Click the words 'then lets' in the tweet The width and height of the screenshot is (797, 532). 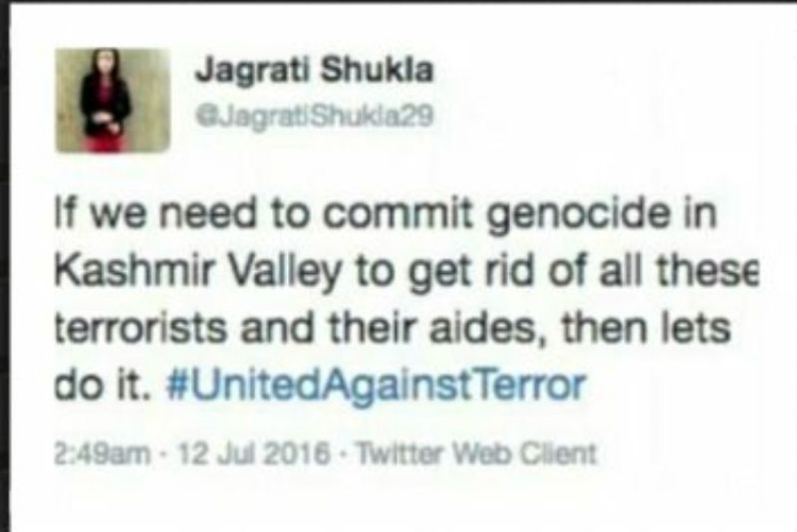click(x=647, y=326)
